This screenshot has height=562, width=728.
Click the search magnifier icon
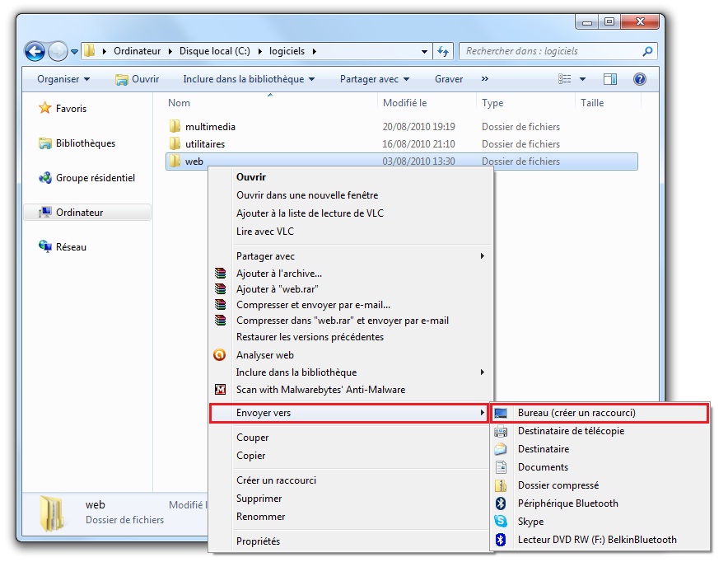point(647,51)
